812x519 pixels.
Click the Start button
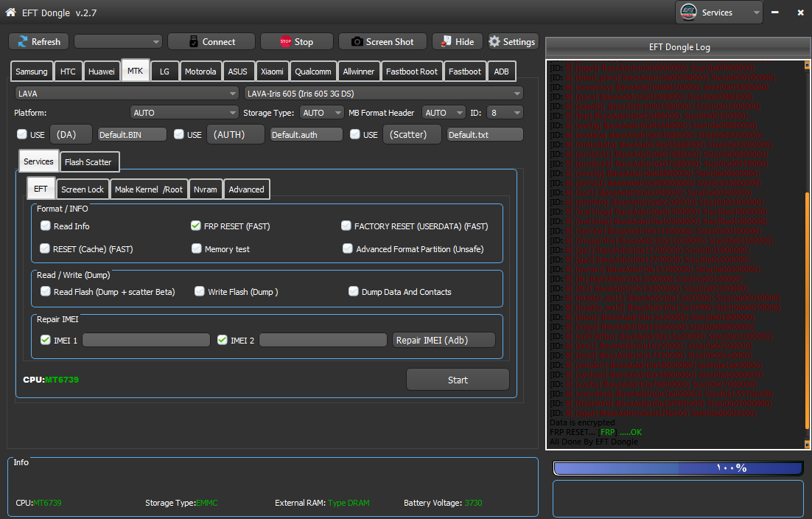[x=458, y=380]
